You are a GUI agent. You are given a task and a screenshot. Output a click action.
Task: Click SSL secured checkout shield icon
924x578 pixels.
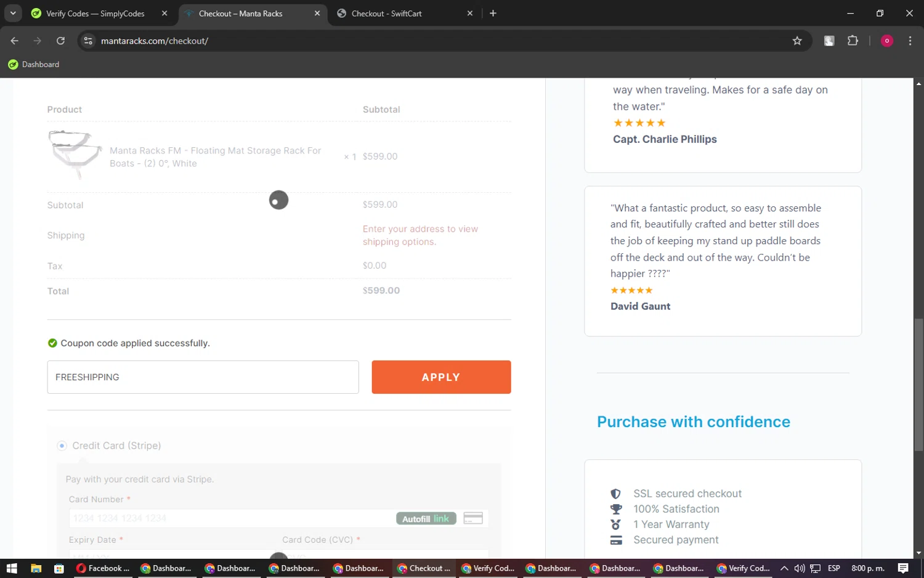(615, 494)
